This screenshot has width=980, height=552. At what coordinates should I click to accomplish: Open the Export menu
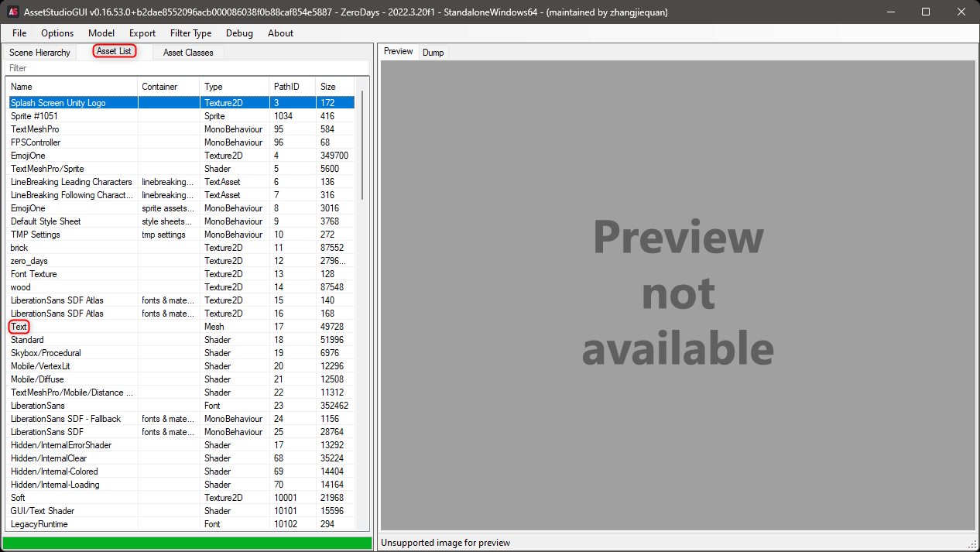pyautogui.click(x=142, y=33)
